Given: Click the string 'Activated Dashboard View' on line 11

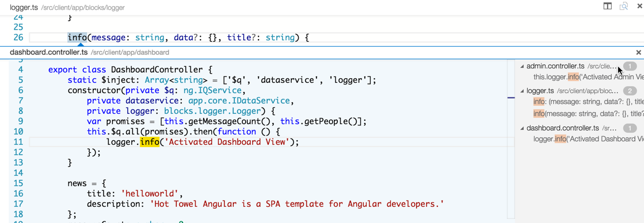Looking at the screenshot, I should pyautogui.click(x=227, y=142).
